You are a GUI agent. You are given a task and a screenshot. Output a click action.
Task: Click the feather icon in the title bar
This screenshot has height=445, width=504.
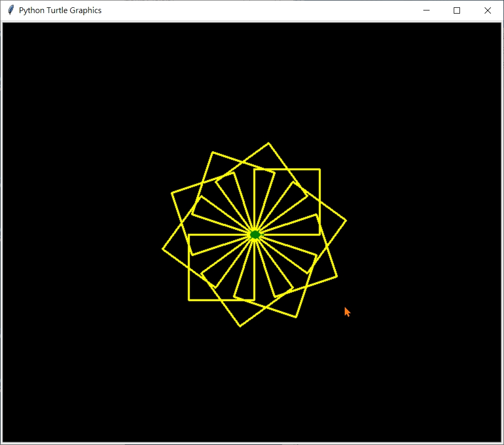(10, 10)
